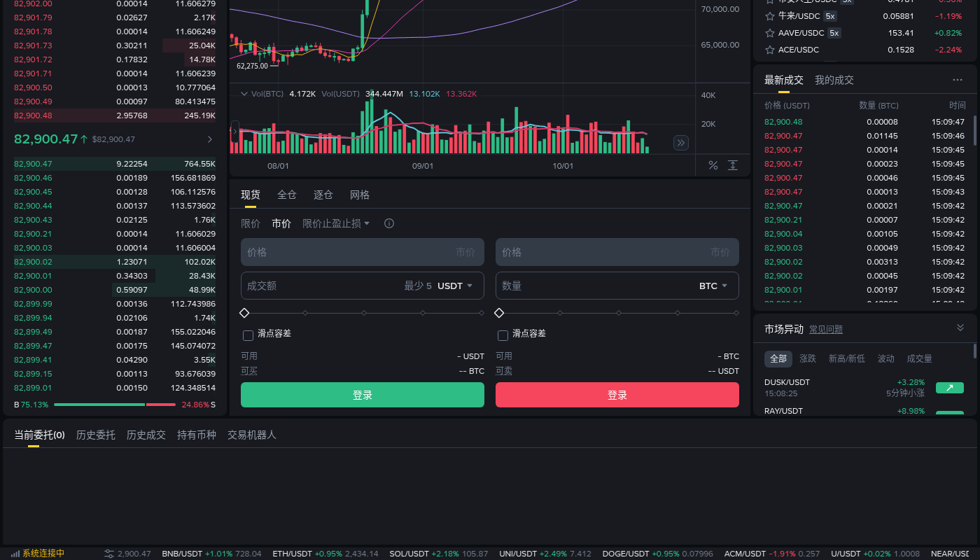Click arrow button for DUSK/USDT alert
Viewport: 980px width, 560px height.
click(950, 388)
